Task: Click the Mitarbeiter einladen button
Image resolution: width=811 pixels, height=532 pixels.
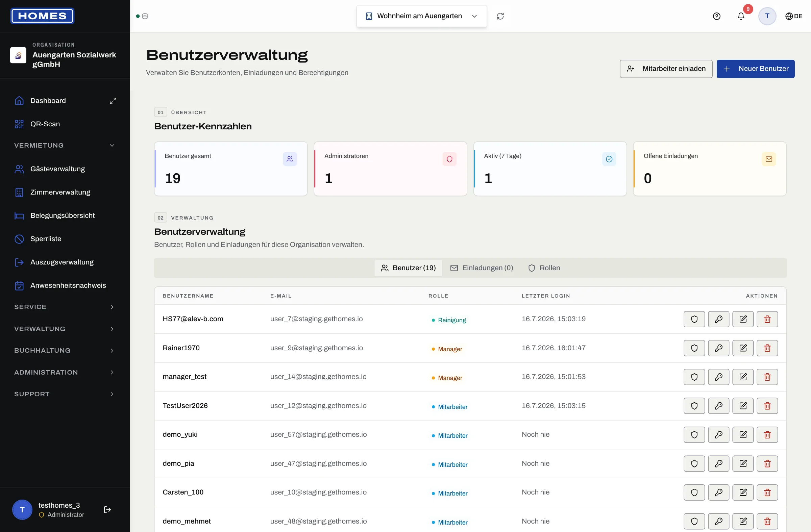Action: (666, 69)
